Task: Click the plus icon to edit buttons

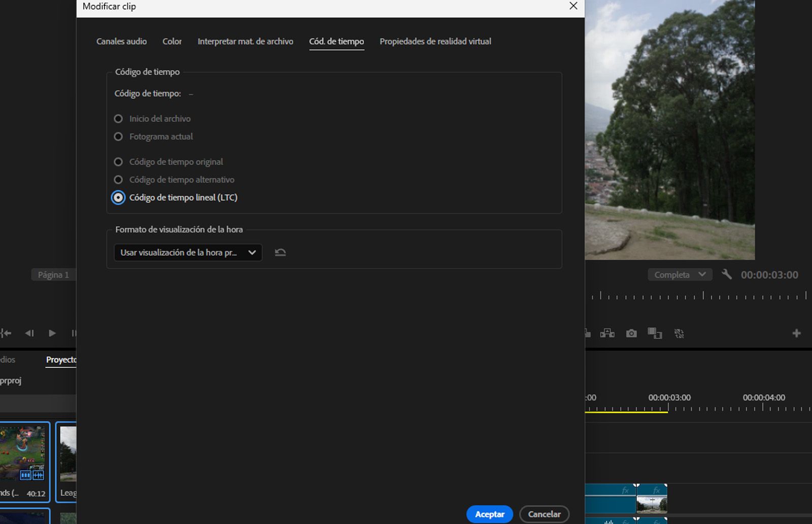Action: pyautogui.click(x=796, y=333)
